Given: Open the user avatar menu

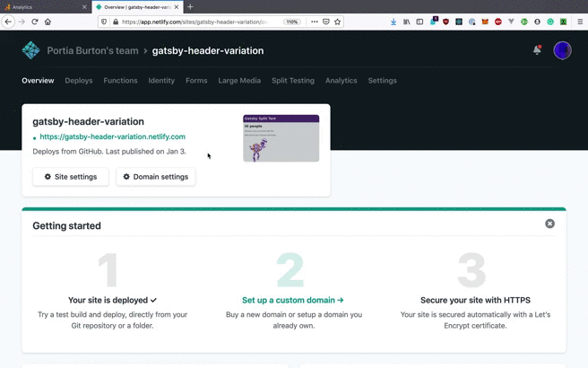Looking at the screenshot, I should (x=562, y=51).
